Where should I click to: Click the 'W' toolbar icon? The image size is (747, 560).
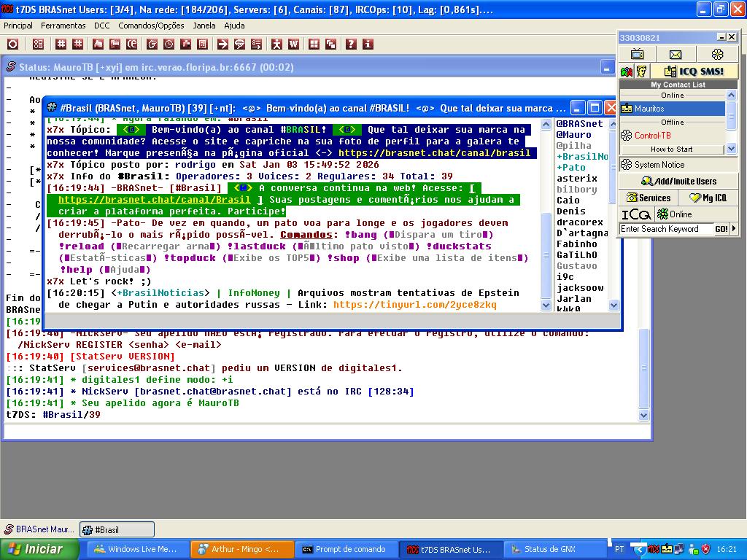[294, 44]
